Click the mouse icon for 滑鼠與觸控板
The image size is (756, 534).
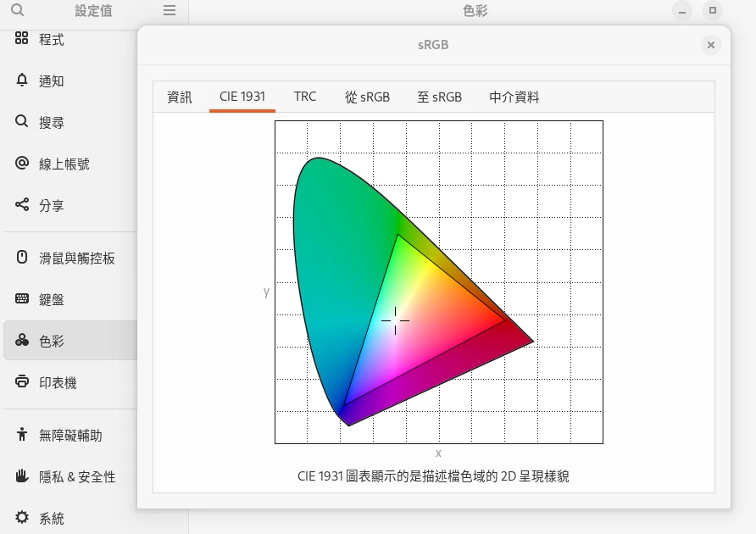pyautogui.click(x=22, y=258)
